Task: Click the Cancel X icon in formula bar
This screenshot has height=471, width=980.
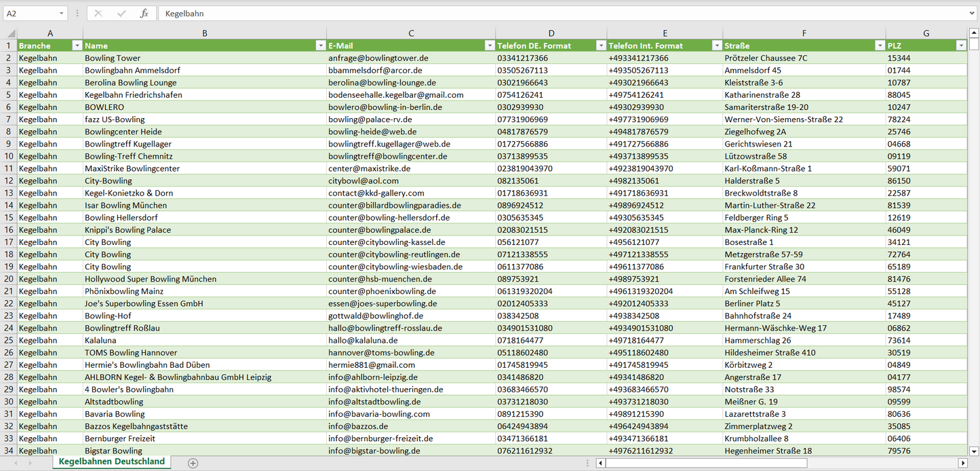Action: tap(98, 14)
